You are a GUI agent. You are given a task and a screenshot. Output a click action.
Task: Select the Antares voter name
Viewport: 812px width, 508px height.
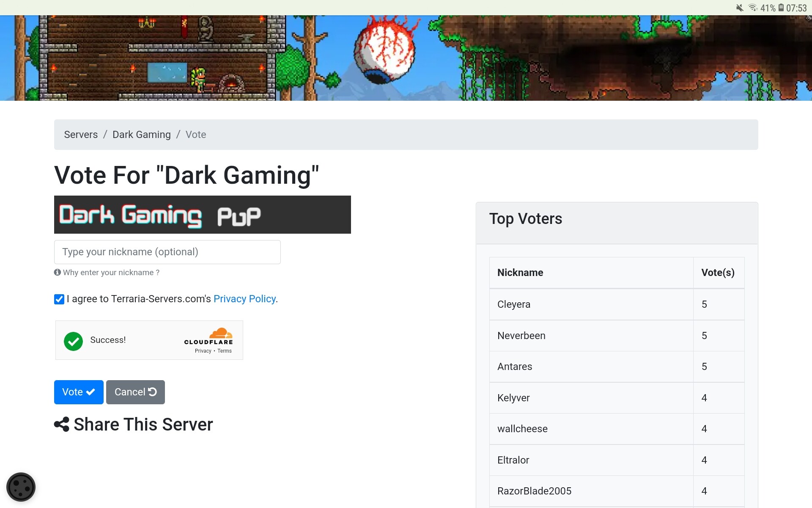(515, 367)
